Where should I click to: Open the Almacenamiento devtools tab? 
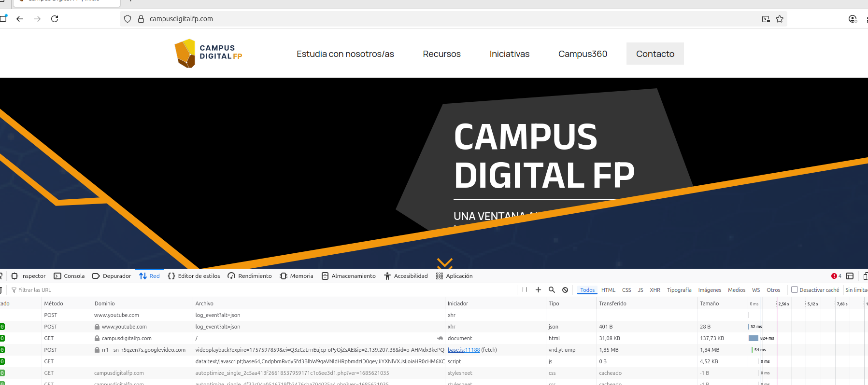(349, 276)
